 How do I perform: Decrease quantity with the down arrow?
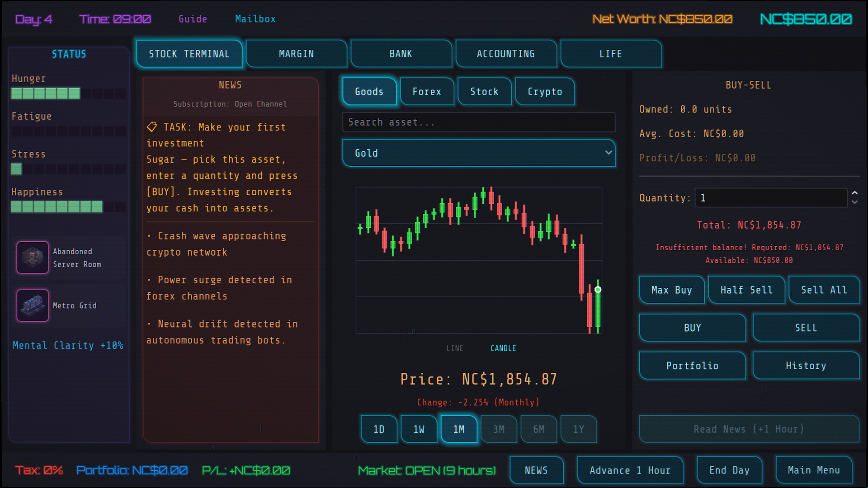[x=854, y=202]
